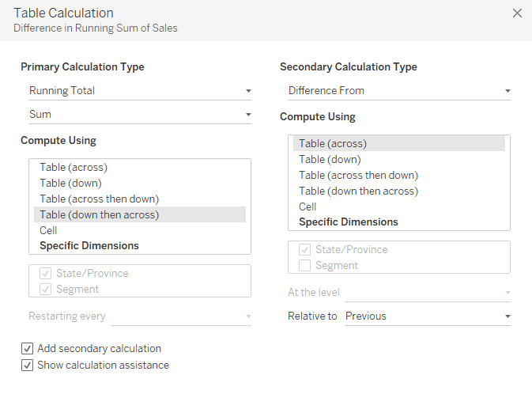Select Table (down) in primary Compute Using
Screen dimensions: 532x394
tap(70, 184)
